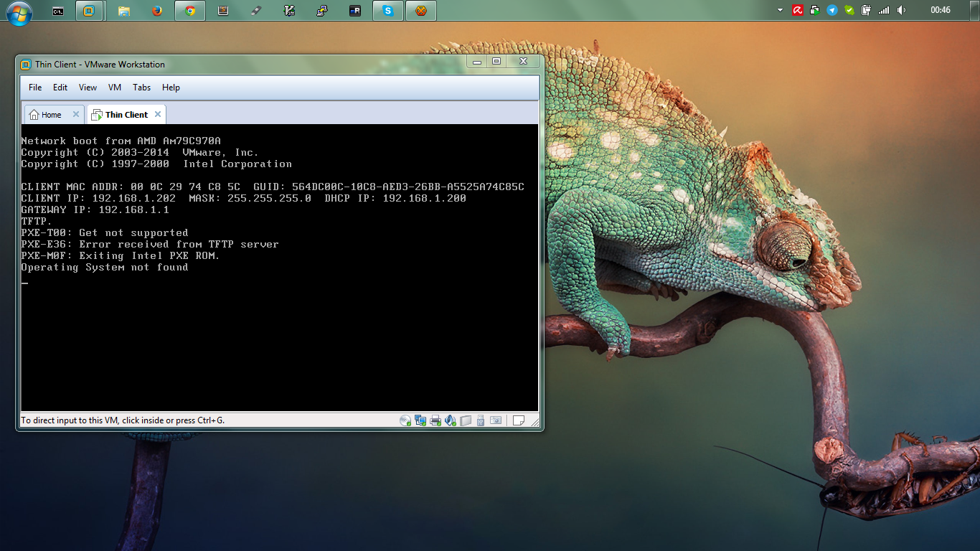Open the Help menu

tap(171, 88)
